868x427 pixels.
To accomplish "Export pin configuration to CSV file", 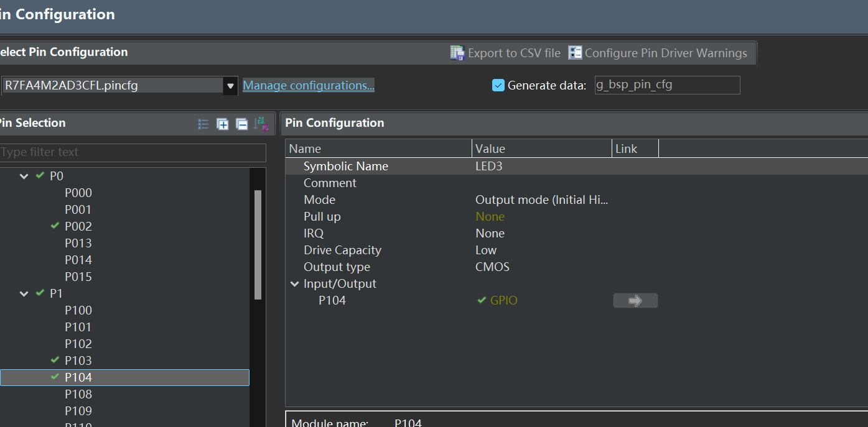I will tap(505, 53).
